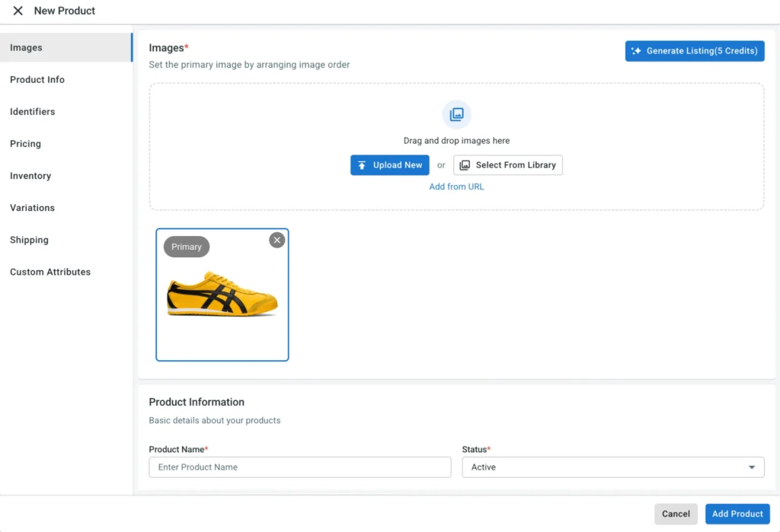Click the image gallery icon above Drag and drop text
The width and height of the screenshot is (780, 532).
click(x=457, y=114)
